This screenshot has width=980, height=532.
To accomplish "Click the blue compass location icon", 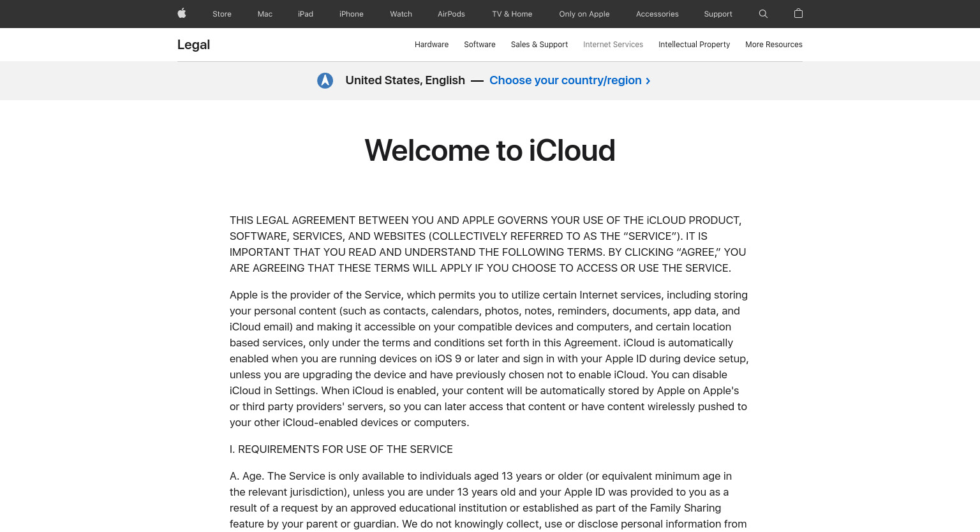I will coord(325,80).
